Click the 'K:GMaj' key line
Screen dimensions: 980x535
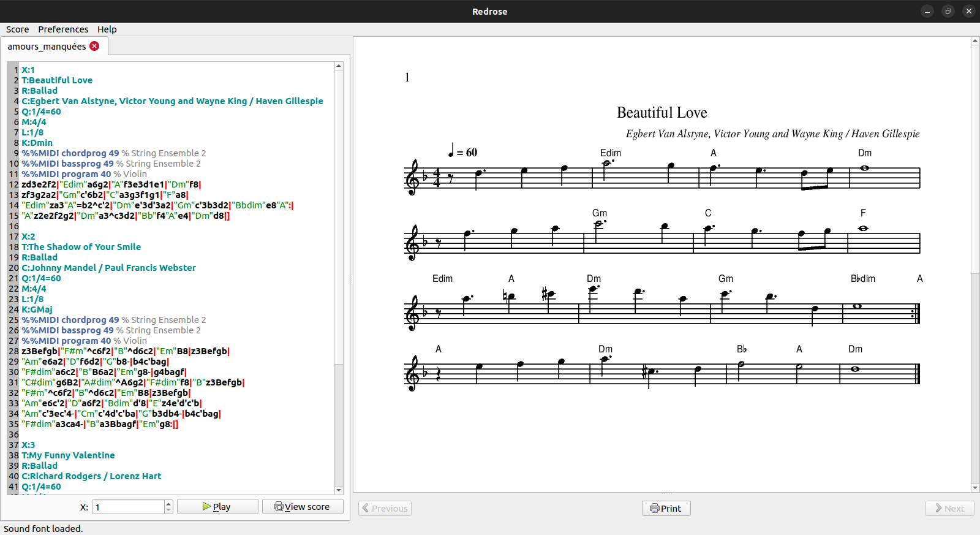point(37,309)
